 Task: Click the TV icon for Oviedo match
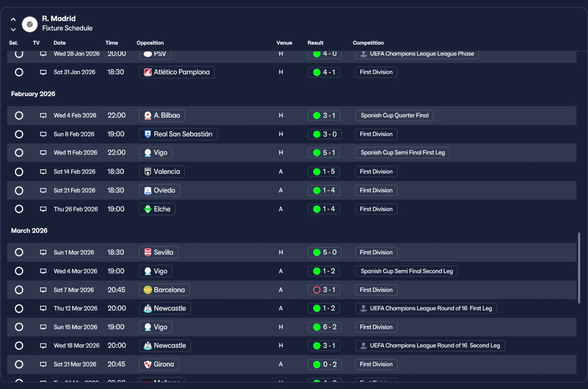(x=43, y=190)
